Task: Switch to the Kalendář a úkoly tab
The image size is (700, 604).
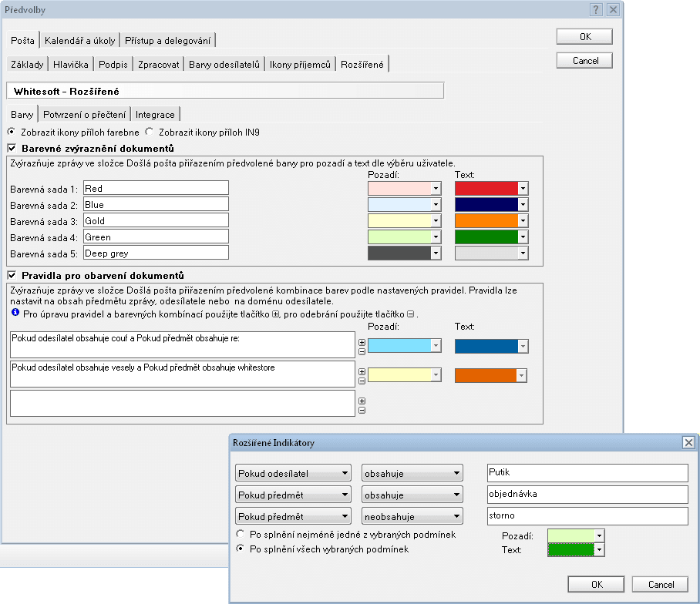Action: tap(79, 40)
